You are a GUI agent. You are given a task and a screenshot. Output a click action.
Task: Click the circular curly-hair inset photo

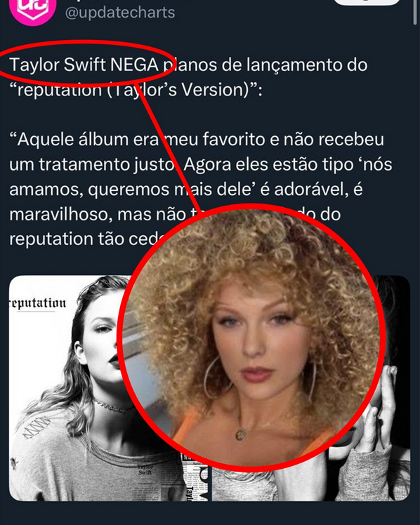pos(251,337)
